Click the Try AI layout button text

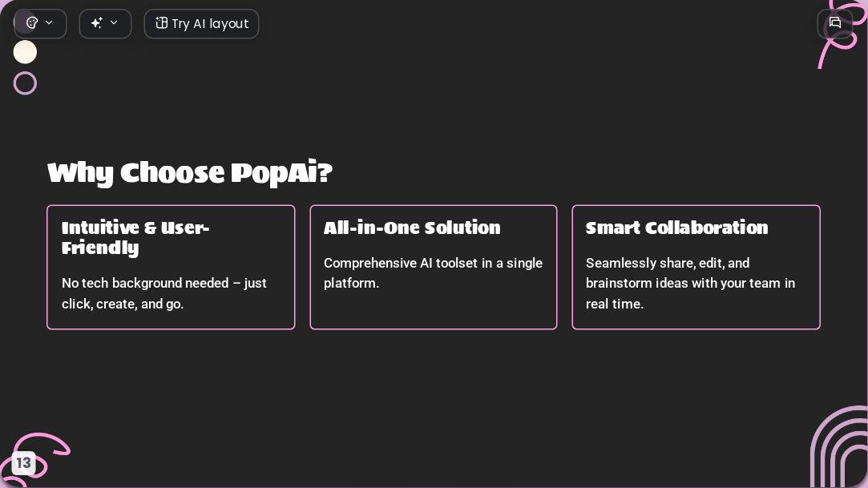coord(210,24)
